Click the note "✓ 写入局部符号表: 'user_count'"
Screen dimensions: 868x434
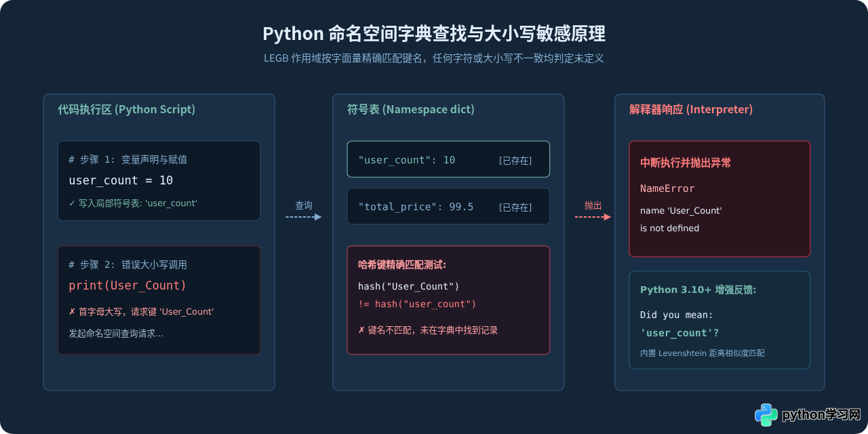[x=133, y=203]
